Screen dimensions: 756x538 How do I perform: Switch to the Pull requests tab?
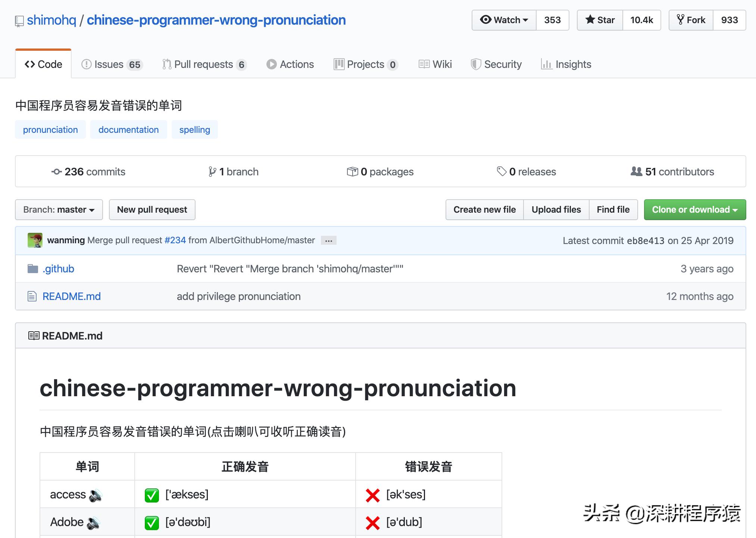[204, 64]
